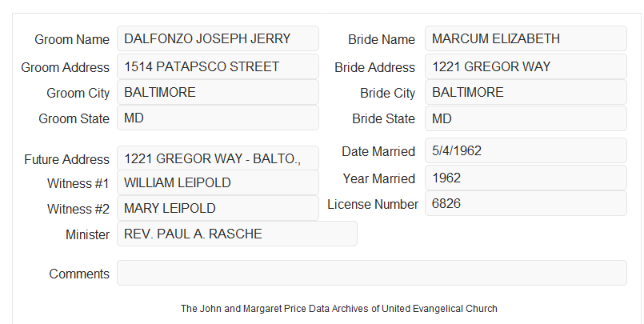Click the Year Married field
The width and height of the screenshot is (644, 324).
526,178
